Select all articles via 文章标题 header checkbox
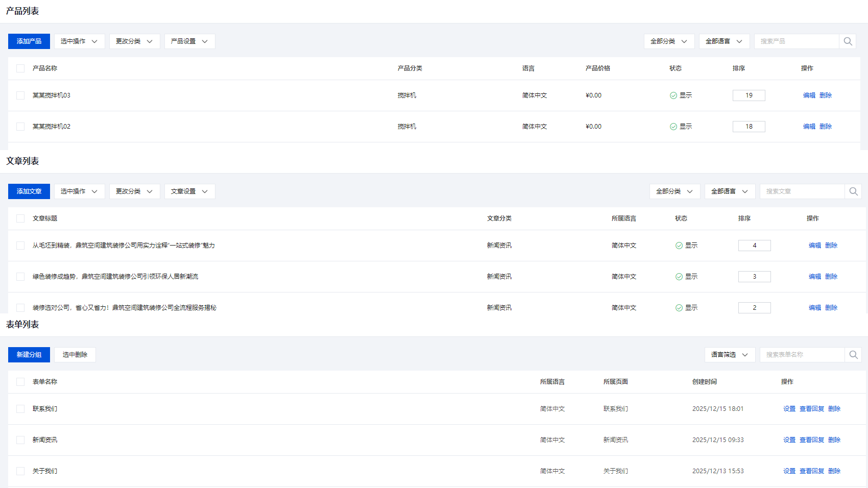 point(20,218)
